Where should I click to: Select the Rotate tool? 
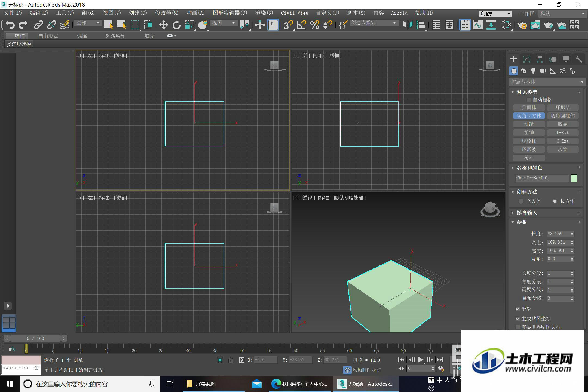coord(177,25)
